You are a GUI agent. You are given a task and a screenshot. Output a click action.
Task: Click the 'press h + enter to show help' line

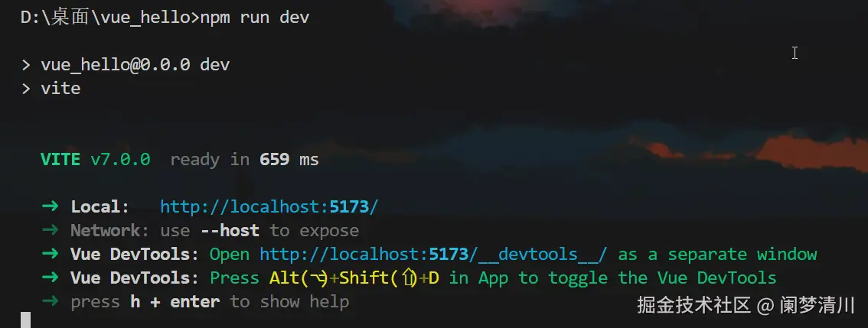coord(210,302)
